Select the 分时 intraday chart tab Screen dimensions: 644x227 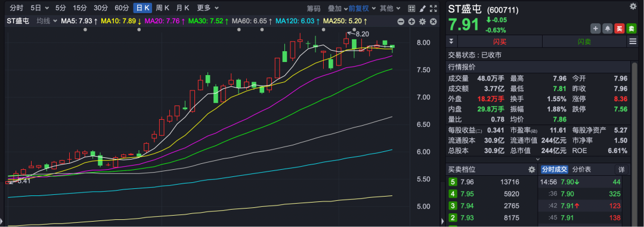pyautogui.click(x=17, y=8)
